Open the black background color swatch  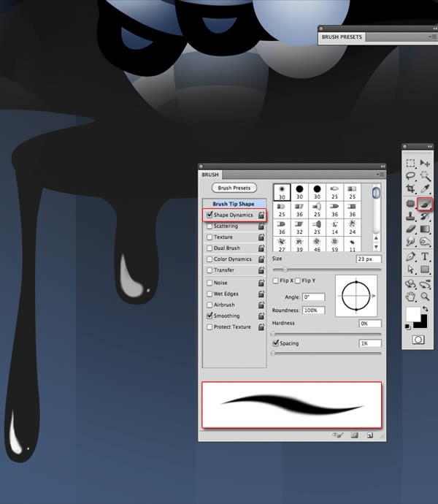point(422,323)
